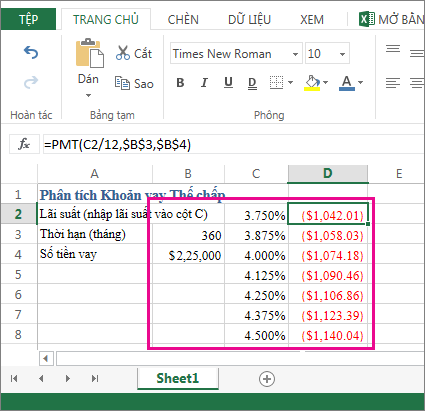This screenshot has height=411, width=425.
Task: Click the cell borders icon
Action: coord(276,82)
